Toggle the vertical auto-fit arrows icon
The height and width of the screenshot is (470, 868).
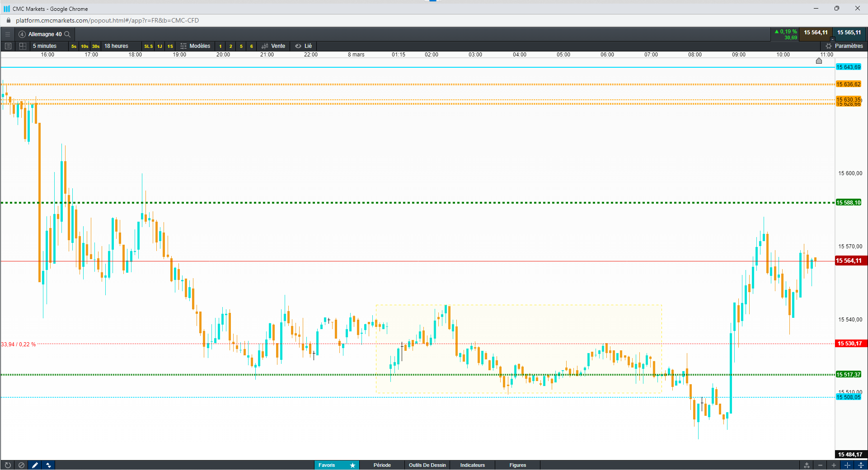(x=861, y=465)
